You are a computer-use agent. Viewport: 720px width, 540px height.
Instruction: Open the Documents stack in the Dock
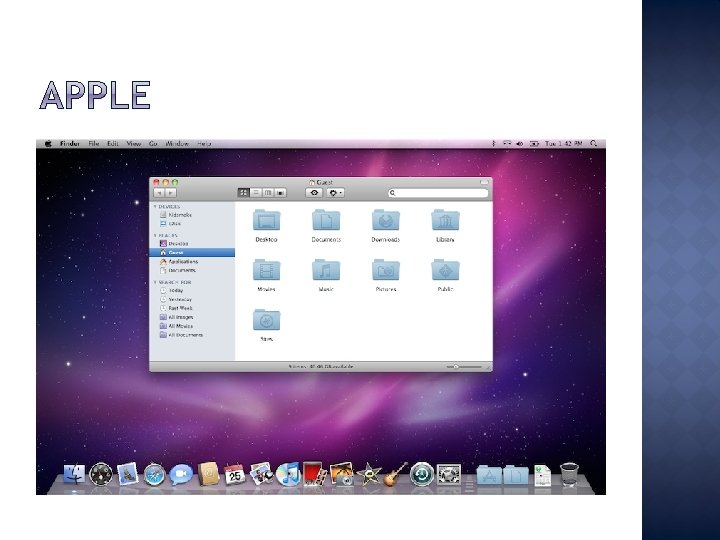pyautogui.click(x=516, y=475)
